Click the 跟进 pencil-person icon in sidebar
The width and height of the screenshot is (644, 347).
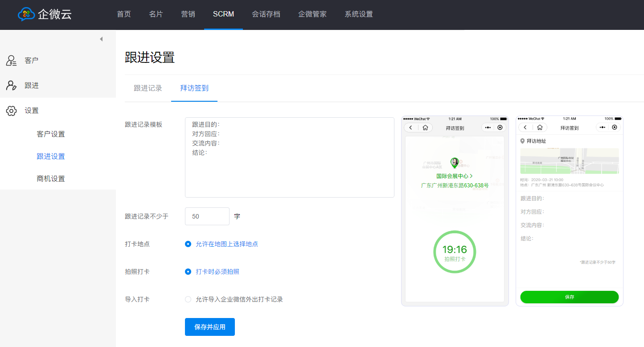coord(11,86)
